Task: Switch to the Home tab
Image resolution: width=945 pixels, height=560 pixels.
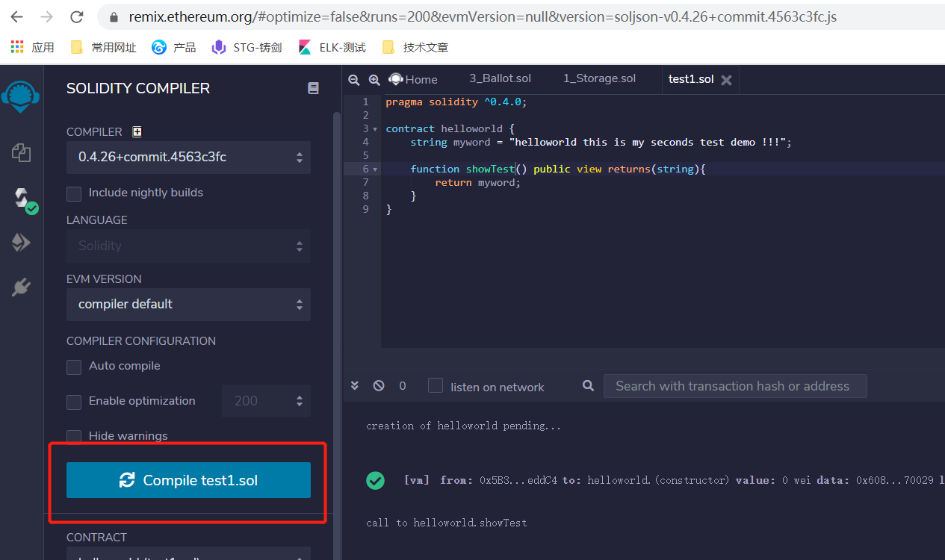Action: coord(413,79)
